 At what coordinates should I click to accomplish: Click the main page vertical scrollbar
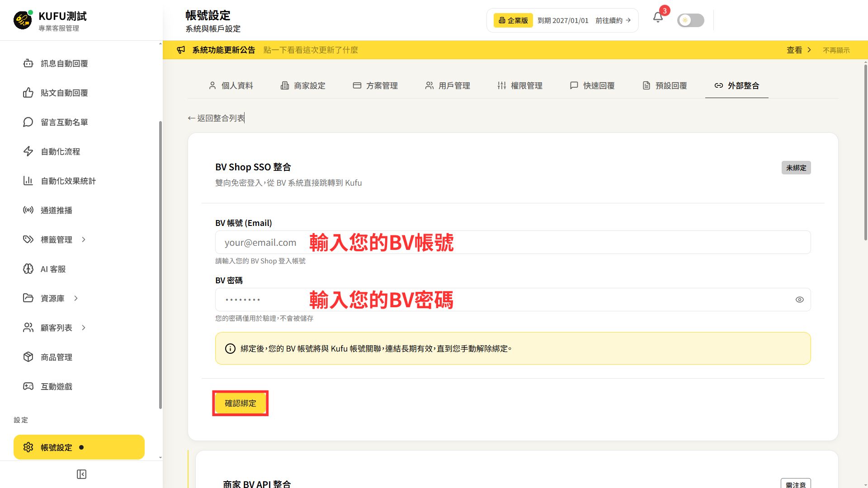point(865,153)
